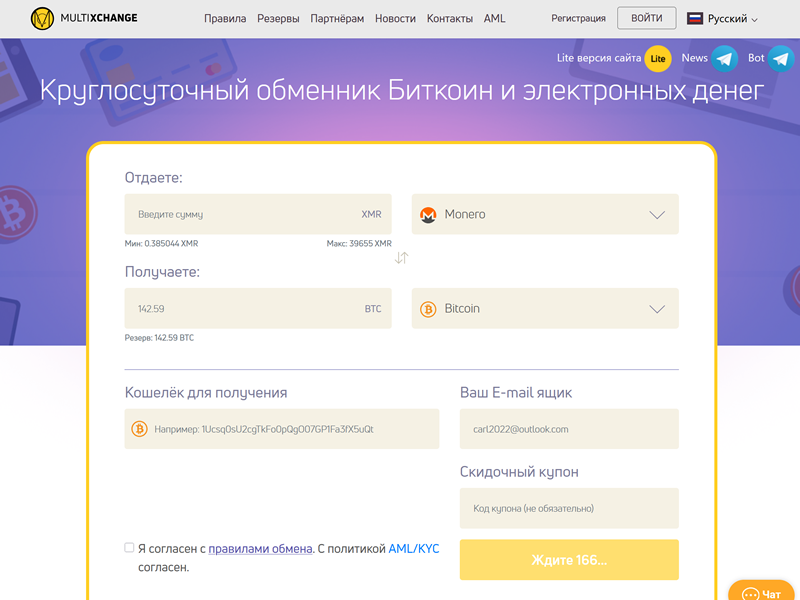800x600 pixels.
Task: Expand the Monero currency dropdown
Action: [x=658, y=214]
